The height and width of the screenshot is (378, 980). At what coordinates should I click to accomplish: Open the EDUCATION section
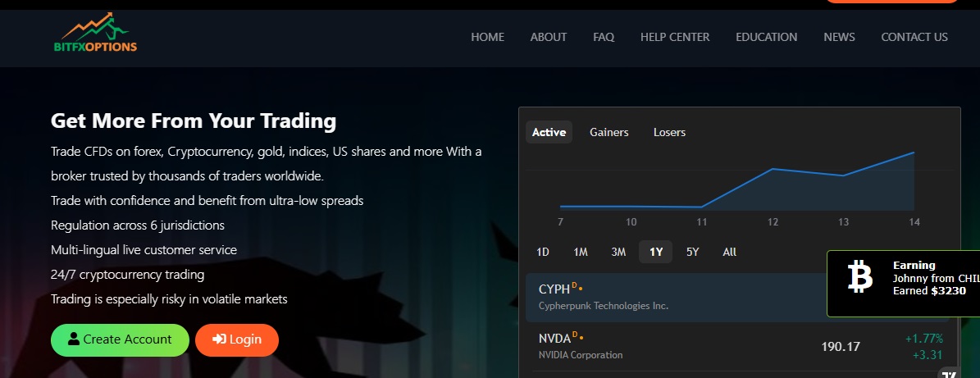tap(766, 37)
